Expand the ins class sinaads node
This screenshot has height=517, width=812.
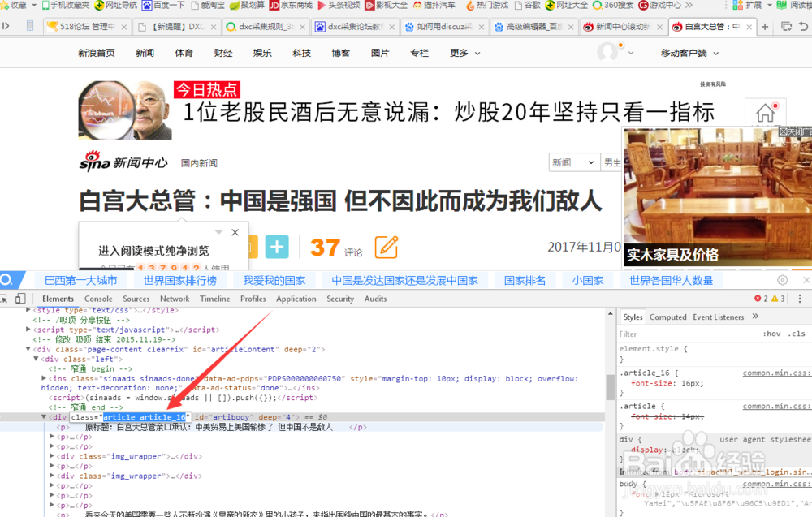[x=44, y=378]
